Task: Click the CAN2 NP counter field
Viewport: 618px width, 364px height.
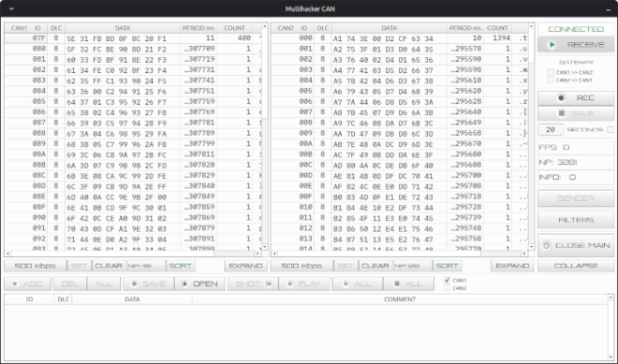Action: click(x=412, y=266)
